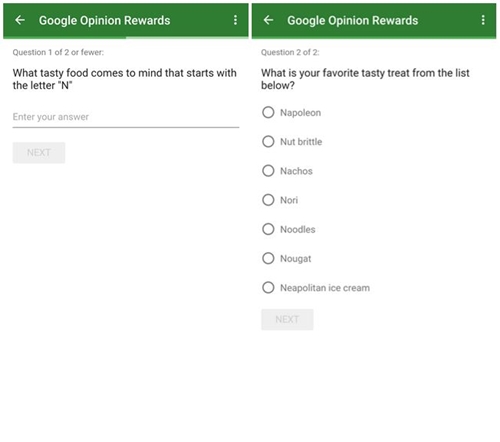Select Nori from the list
This screenshot has width=500, height=442.
point(268,200)
